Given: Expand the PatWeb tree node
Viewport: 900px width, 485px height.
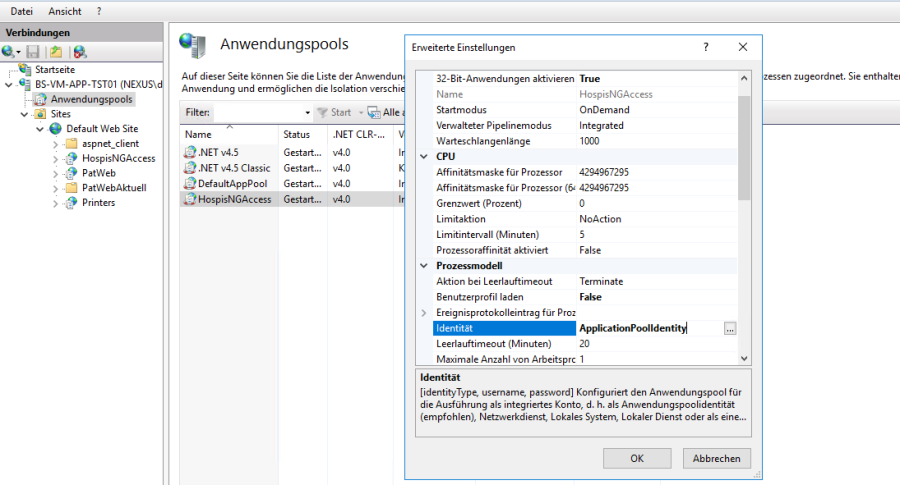Looking at the screenshot, I should pyautogui.click(x=56, y=173).
